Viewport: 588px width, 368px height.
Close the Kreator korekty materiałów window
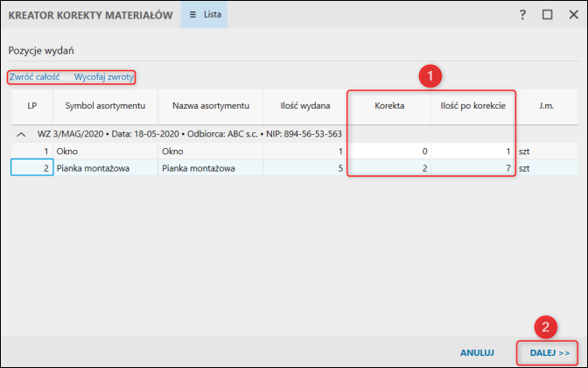[573, 15]
